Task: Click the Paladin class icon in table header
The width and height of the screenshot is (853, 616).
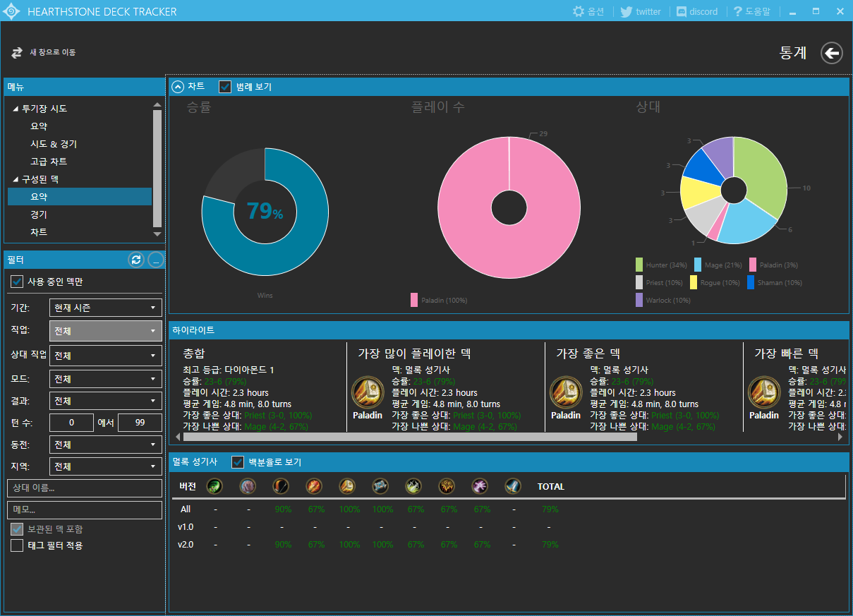Action: tap(347, 486)
